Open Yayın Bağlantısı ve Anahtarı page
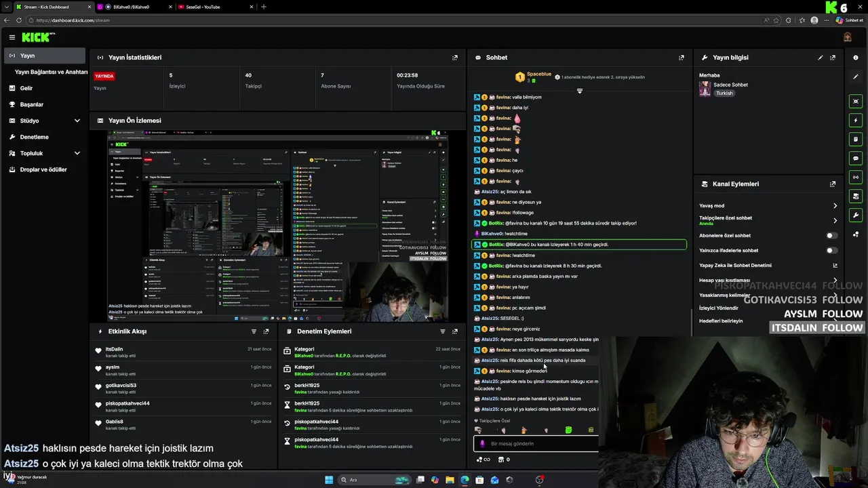Viewport: 868px width, 488px height. tap(52, 72)
